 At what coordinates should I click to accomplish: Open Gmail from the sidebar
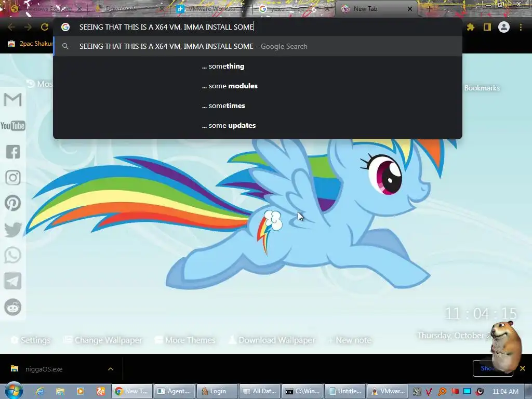click(x=13, y=100)
